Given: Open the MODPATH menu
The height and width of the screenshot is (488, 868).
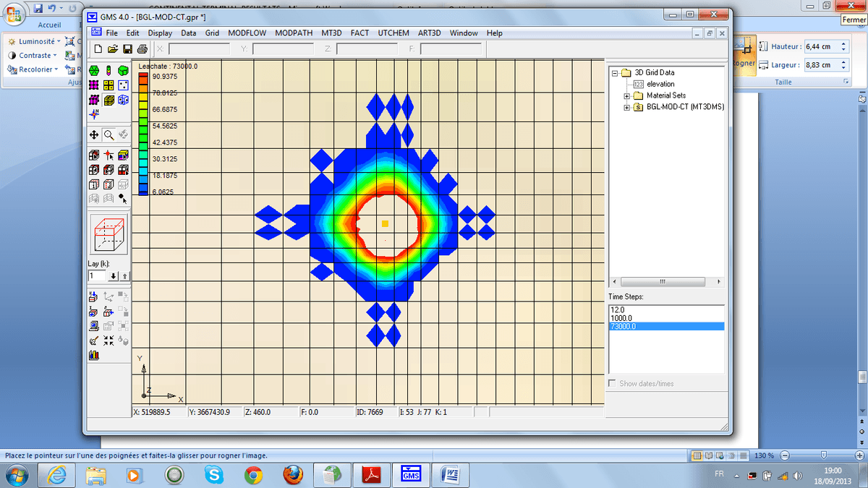Looking at the screenshot, I should point(294,33).
